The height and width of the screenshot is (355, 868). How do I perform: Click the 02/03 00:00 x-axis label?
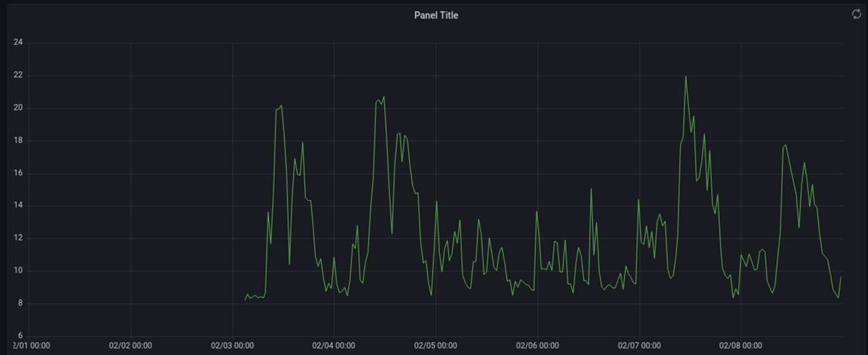[x=232, y=346]
